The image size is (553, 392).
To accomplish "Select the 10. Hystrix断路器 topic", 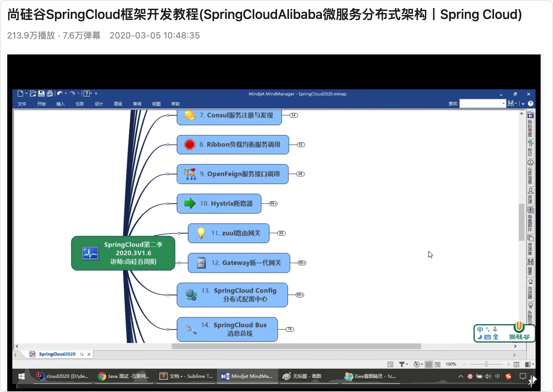I will pos(219,204).
